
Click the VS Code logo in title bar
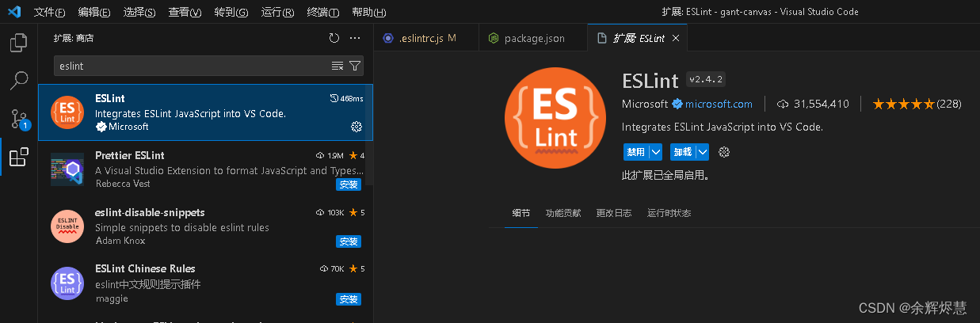point(13,12)
